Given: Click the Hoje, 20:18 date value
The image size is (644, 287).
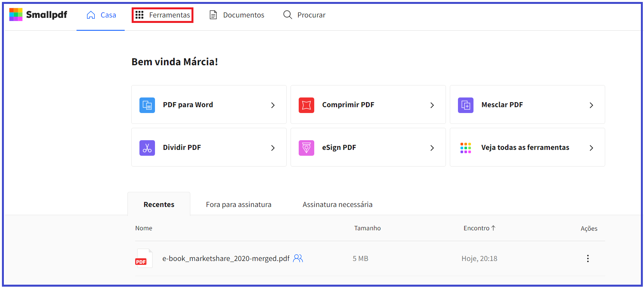Looking at the screenshot, I should click(x=479, y=258).
